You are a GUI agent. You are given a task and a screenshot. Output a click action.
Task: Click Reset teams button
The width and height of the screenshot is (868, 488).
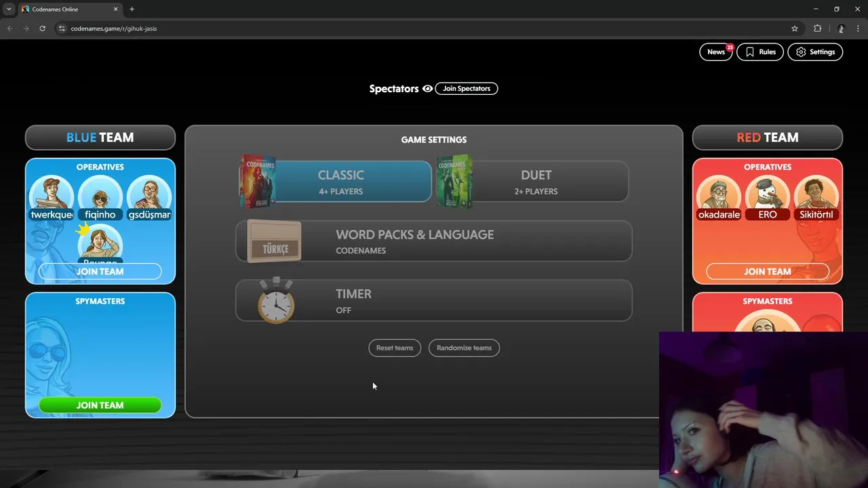tap(395, 348)
